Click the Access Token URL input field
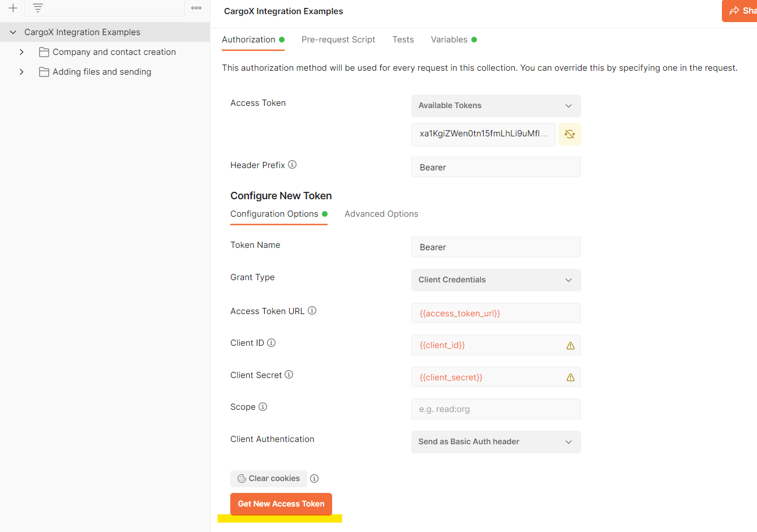757x532 pixels. coord(496,313)
